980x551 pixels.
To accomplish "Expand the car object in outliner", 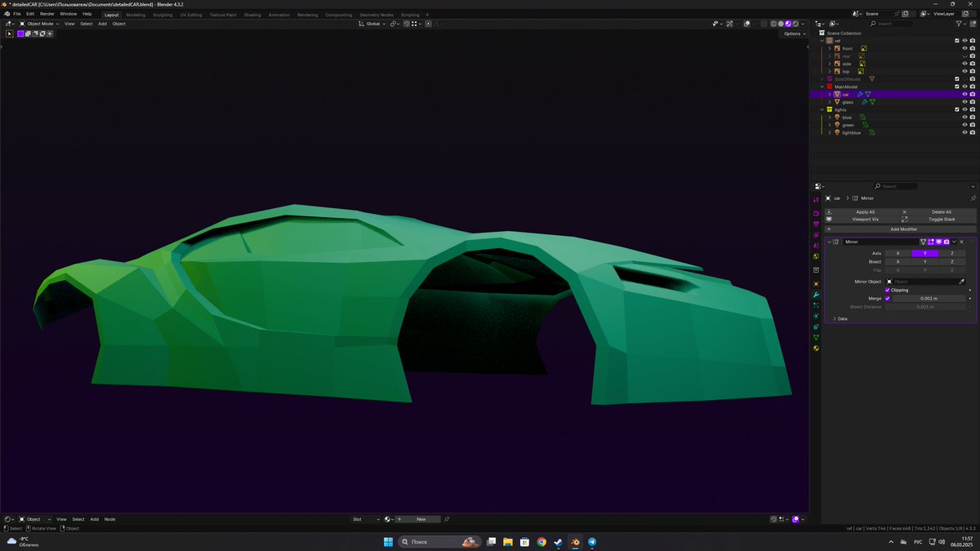I will 830,94.
